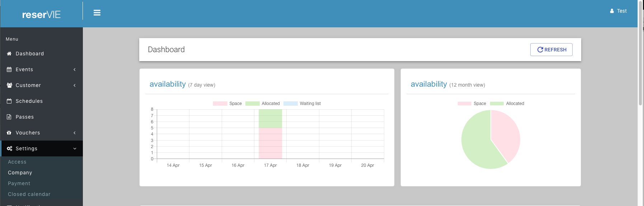Collapse the Settings submenu chevron
644x206 pixels.
tap(75, 148)
